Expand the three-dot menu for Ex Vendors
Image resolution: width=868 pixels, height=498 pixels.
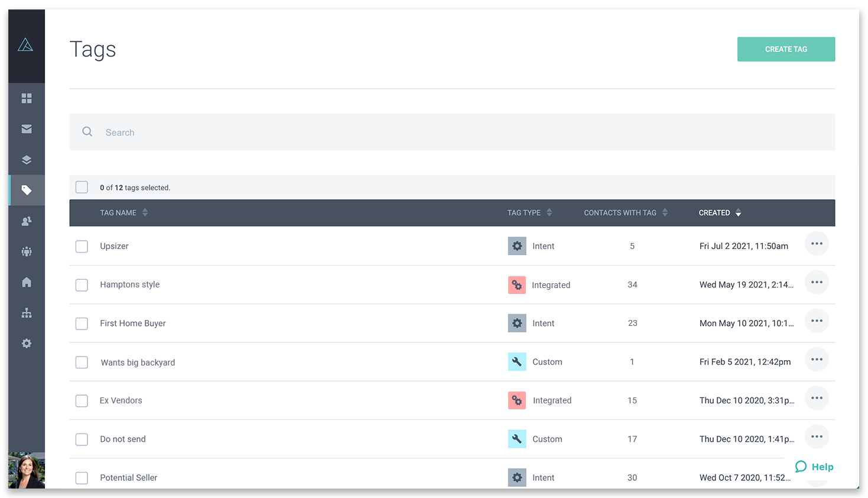pos(817,398)
